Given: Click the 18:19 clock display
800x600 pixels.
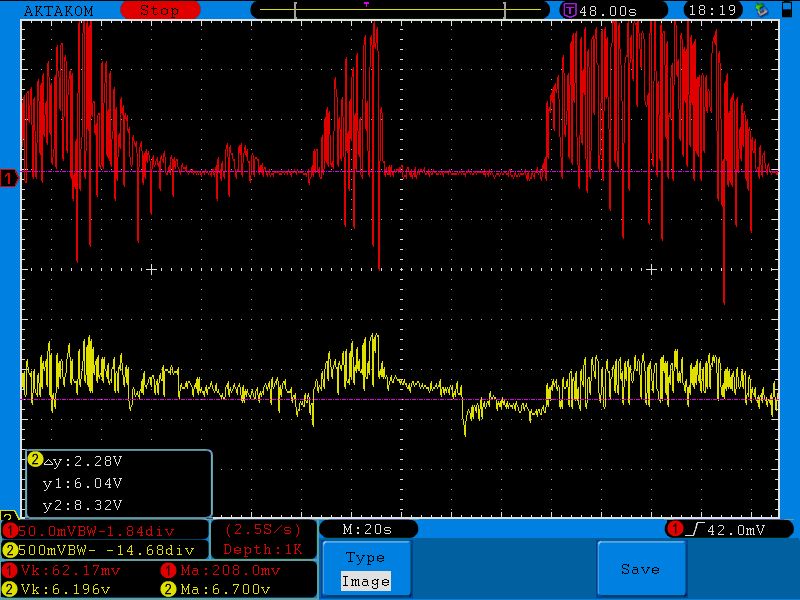Looking at the screenshot, I should pyautogui.click(x=712, y=10).
